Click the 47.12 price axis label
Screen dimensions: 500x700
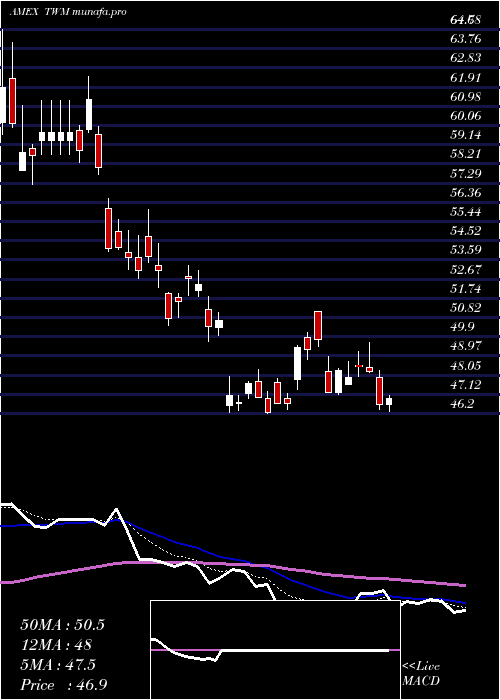[466, 384]
